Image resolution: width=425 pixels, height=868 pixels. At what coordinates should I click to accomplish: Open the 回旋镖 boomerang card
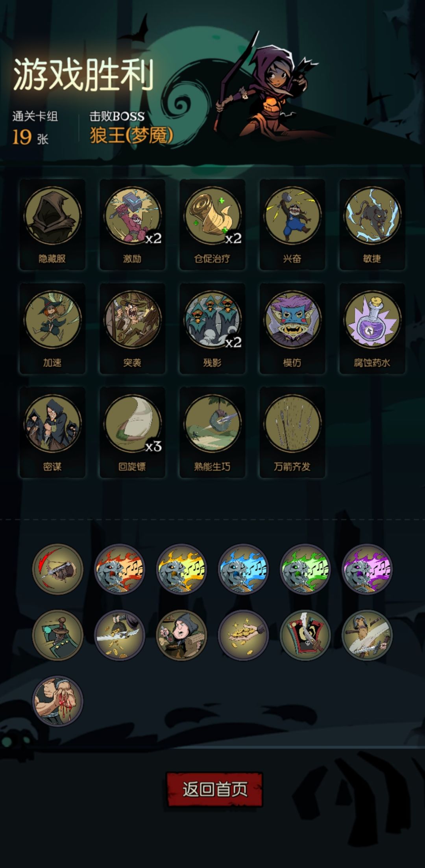[x=132, y=432]
